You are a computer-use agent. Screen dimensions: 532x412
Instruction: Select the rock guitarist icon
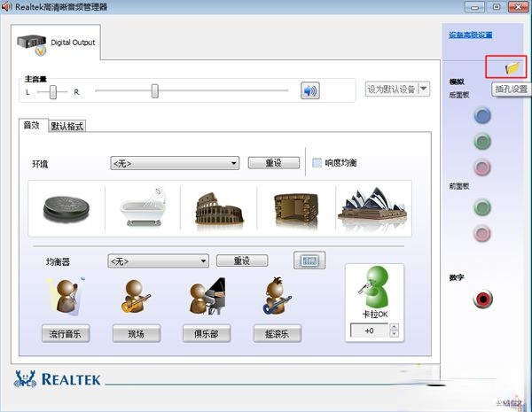tap(278, 295)
